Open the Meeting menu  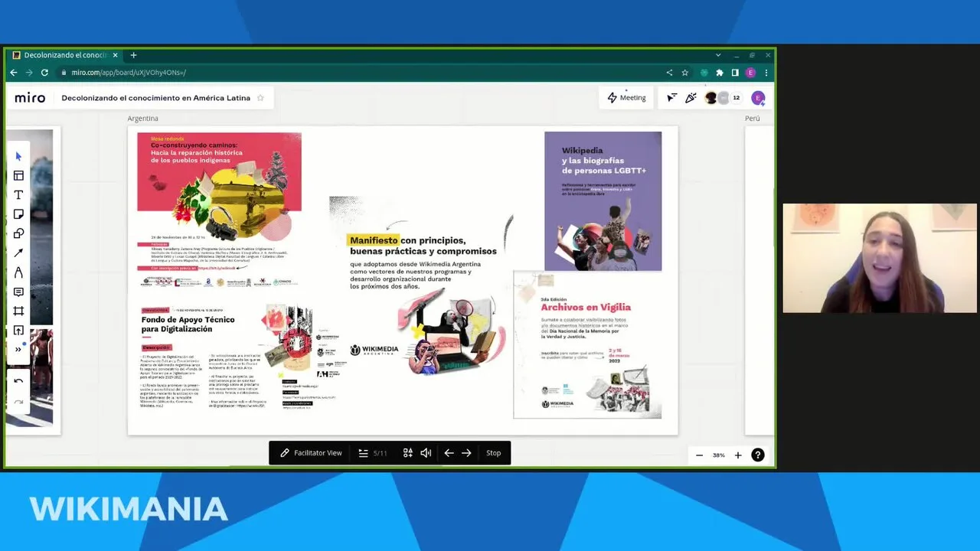(626, 98)
